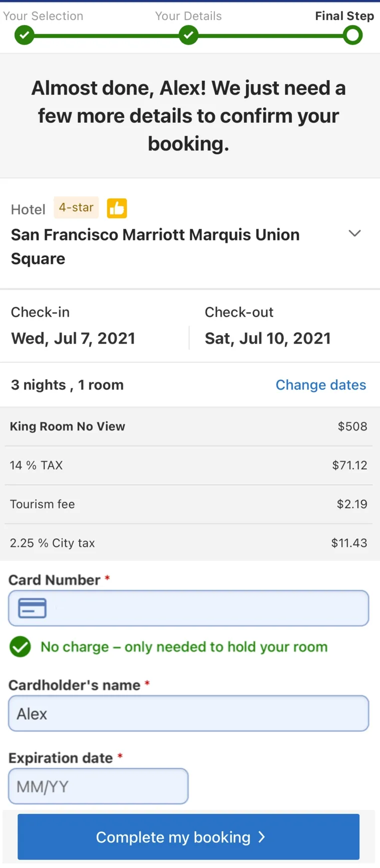380x868 pixels.
Task: Click the Your Details step checkmark circle
Action: click(188, 35)
